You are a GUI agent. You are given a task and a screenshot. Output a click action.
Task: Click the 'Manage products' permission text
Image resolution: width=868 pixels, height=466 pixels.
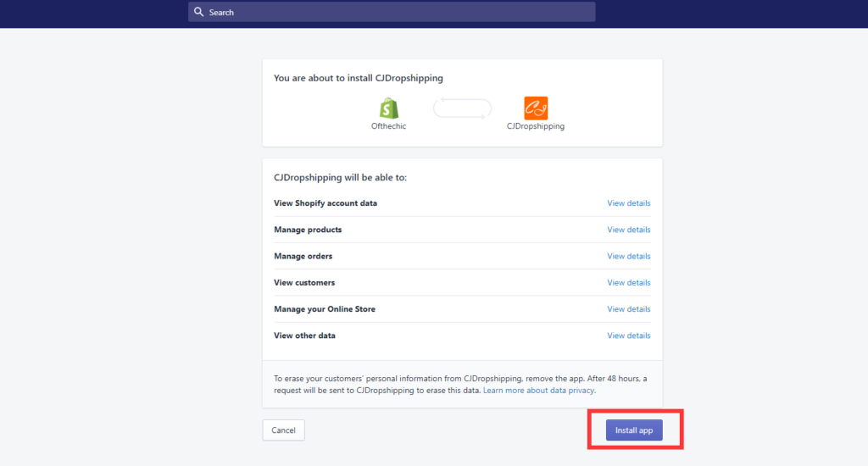point(308,230)
